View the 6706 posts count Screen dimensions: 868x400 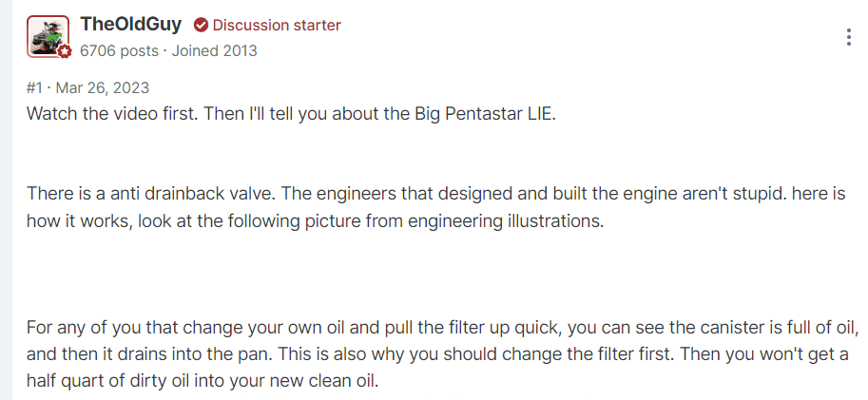[119, 51]
